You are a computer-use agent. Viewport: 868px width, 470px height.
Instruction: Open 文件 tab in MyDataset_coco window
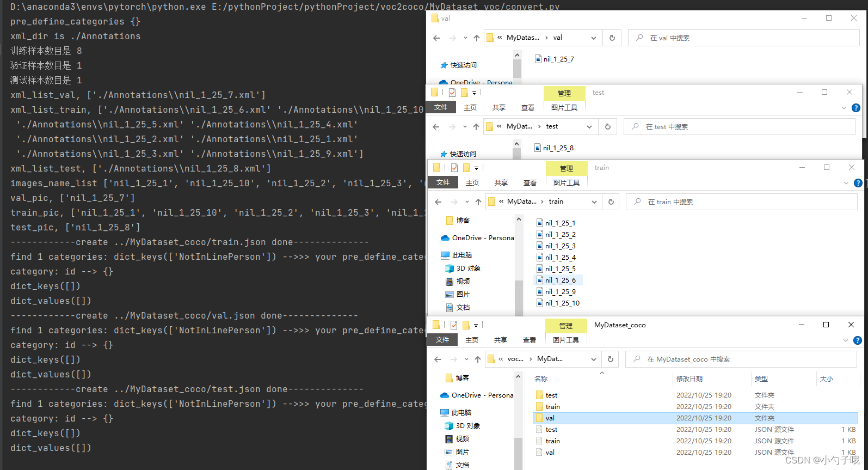point(442,340)
